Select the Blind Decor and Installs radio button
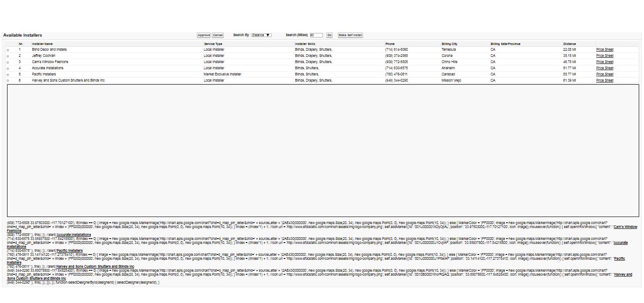Viewport: 644px width, 303px height. click(7, 50)
